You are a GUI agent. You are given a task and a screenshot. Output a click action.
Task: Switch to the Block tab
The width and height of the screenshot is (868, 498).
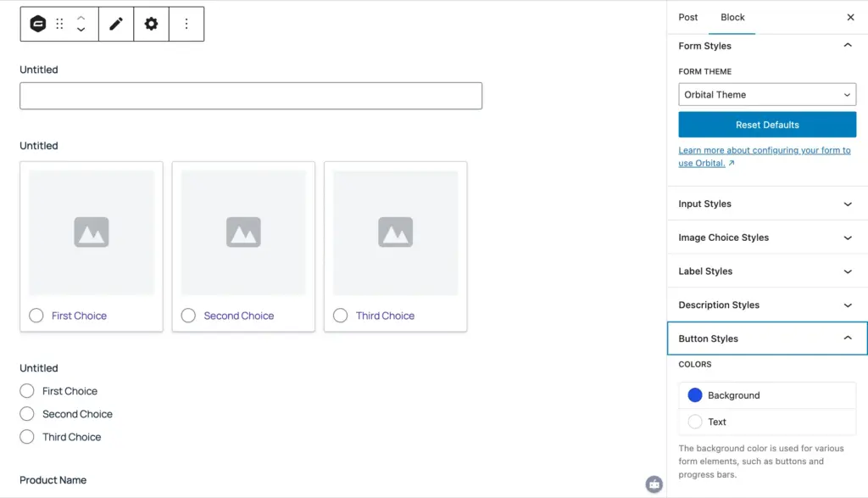(732, 17)
